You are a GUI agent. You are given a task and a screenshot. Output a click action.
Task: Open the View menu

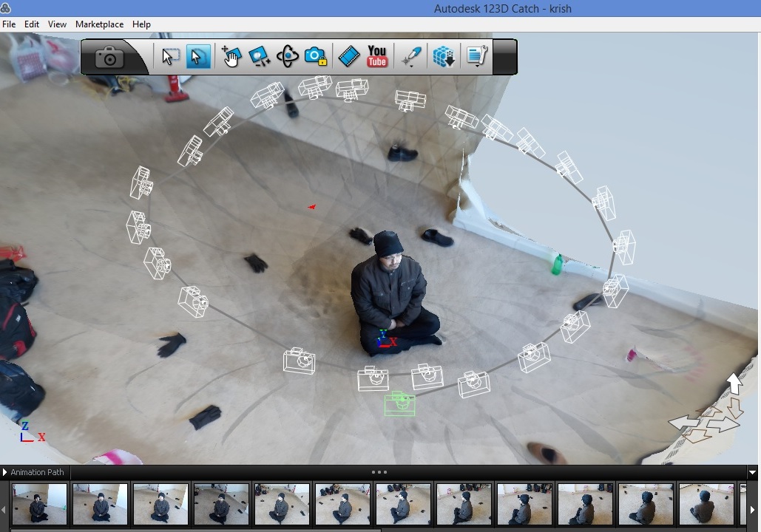pyautogui.click(x=57, y=24)
